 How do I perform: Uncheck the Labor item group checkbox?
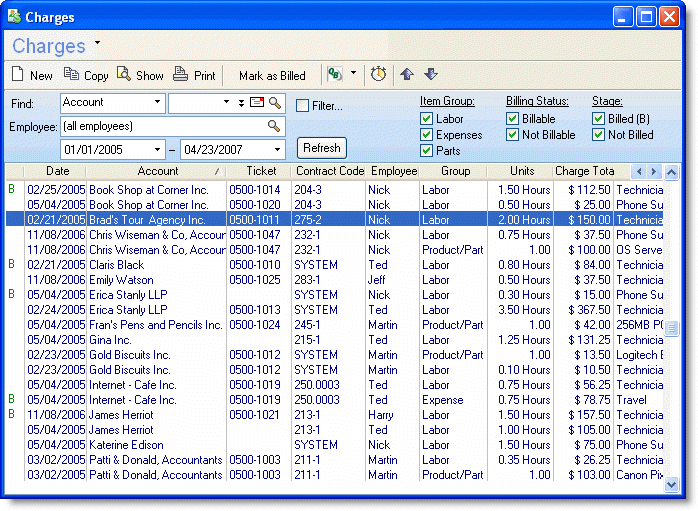click(x=426, y=119)
